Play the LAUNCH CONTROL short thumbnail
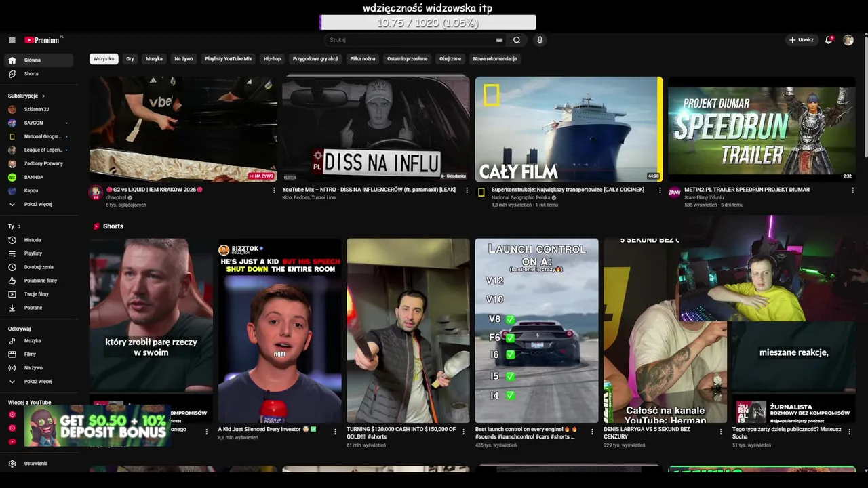 point(536,330)
